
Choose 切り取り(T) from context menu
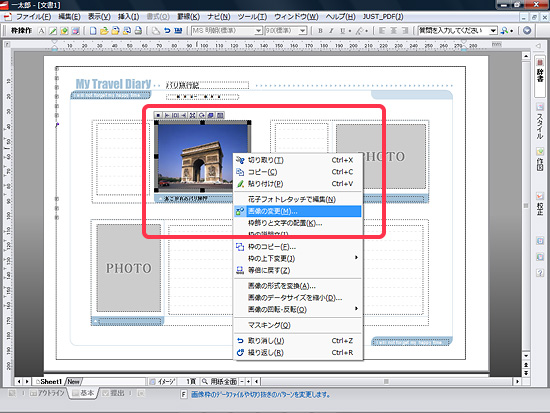coord(297,160)
